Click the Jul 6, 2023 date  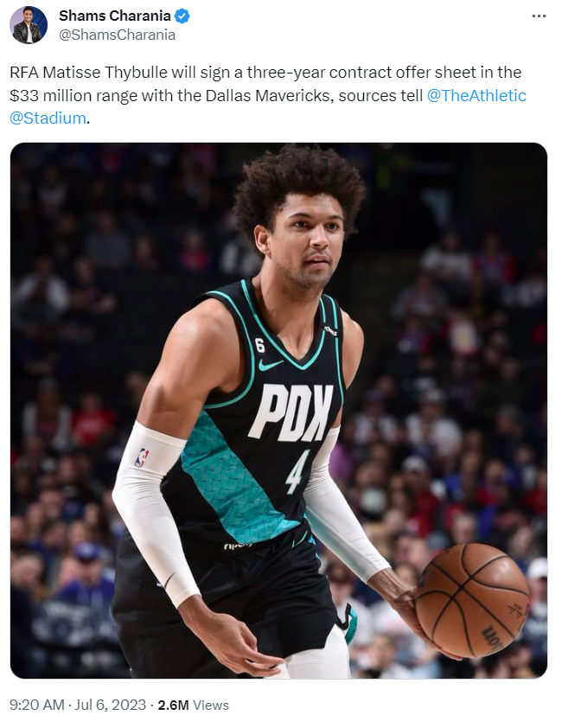click(x=110, y=705)
